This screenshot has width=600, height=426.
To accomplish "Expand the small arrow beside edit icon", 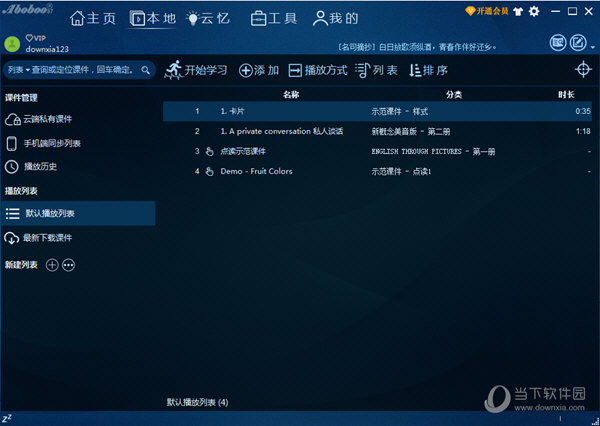I will coord(593,47).
